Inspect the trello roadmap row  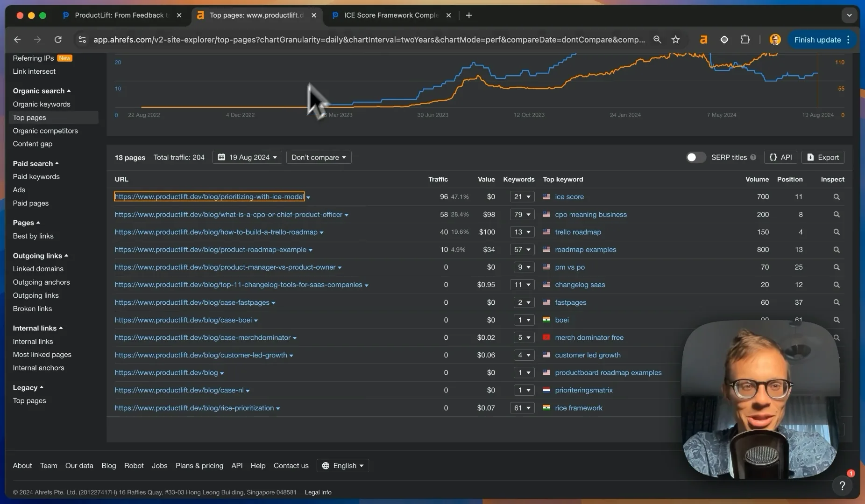click(836, 232)
